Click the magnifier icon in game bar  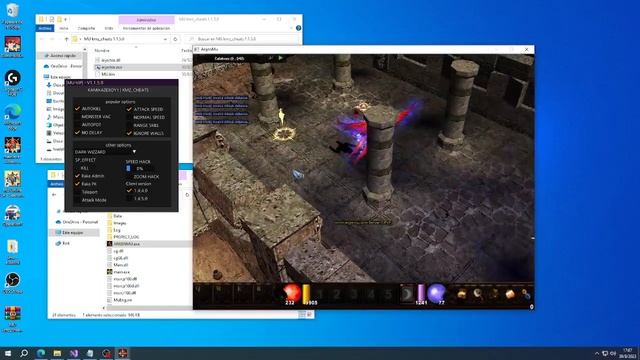[478, 294]
